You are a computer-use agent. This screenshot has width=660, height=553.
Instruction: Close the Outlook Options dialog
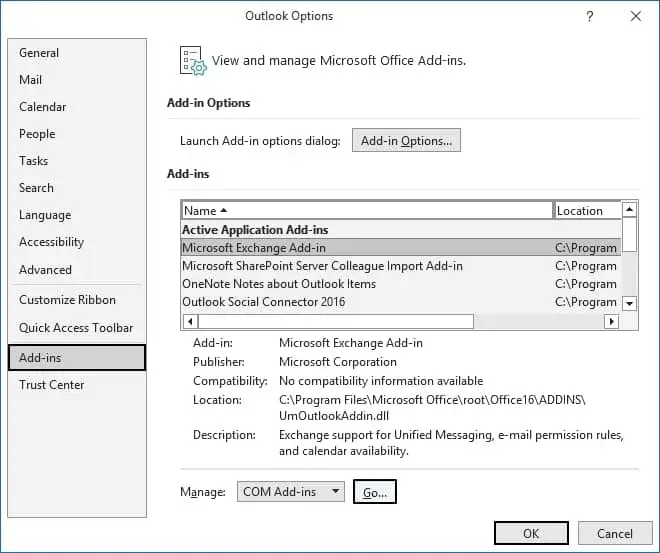pos(636,16)
